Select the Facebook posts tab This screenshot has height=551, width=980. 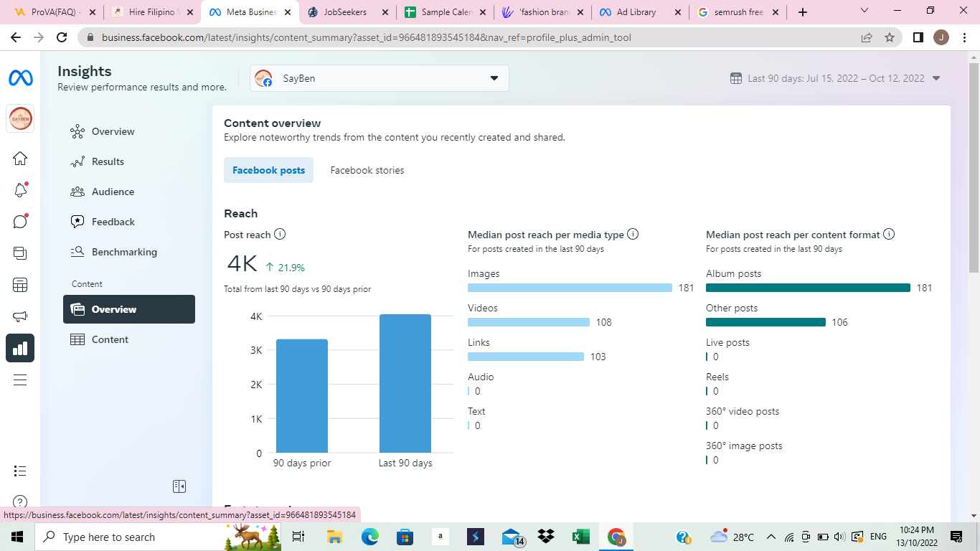pyautogui.click(x=268, y=170)
